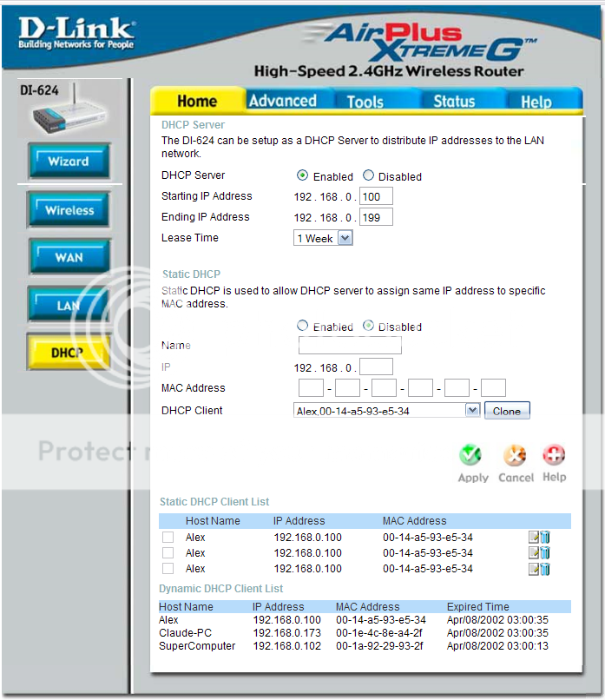Viewport: 605px width, 700px height.
Task: Click the Clone button
Action: click(506, 411)
